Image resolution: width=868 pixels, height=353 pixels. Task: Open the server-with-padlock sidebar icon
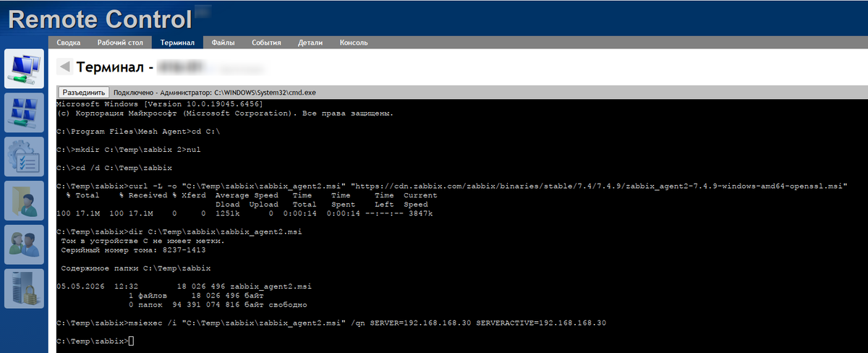[24, 288]
